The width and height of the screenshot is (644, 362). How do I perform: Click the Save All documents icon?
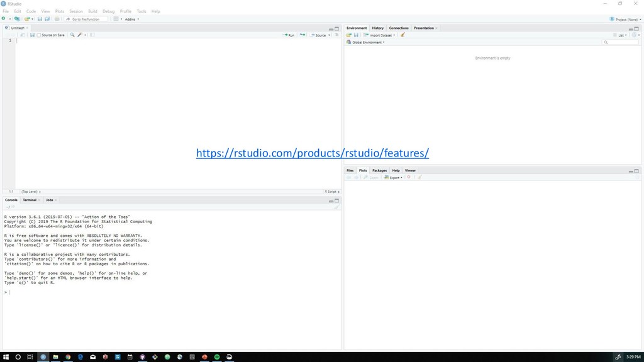point(47,19)
